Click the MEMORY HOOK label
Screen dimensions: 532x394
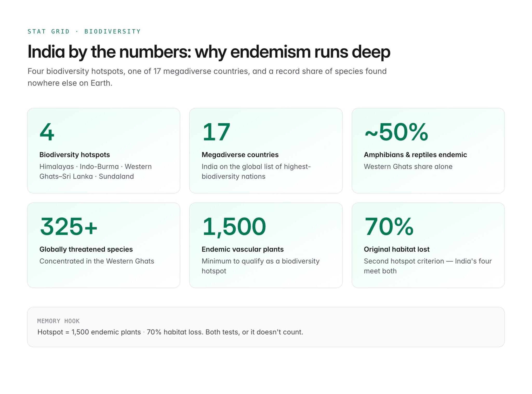[x=58, y=321]
